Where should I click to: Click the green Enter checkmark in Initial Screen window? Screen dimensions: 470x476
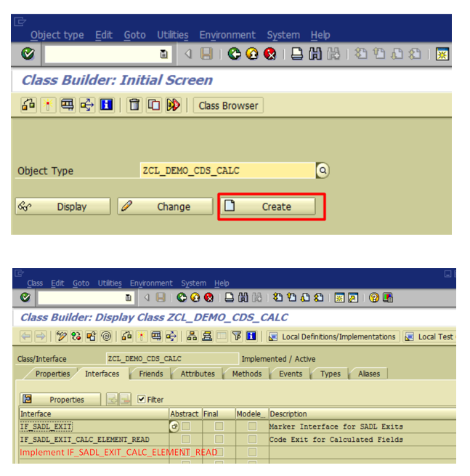point(28,54)
